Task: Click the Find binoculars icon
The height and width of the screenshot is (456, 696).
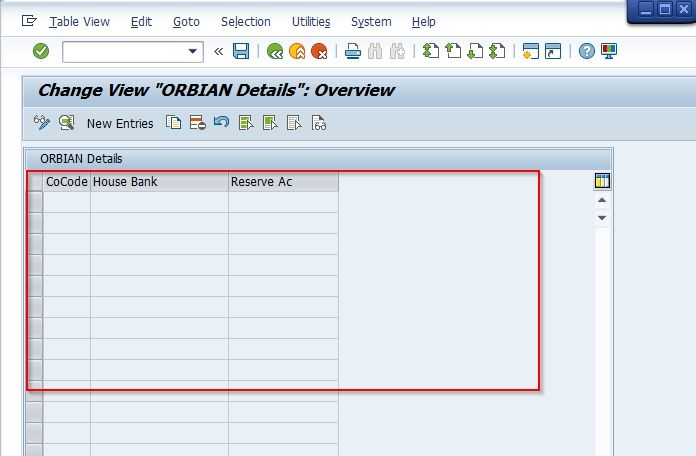Action: click(375, 51)
